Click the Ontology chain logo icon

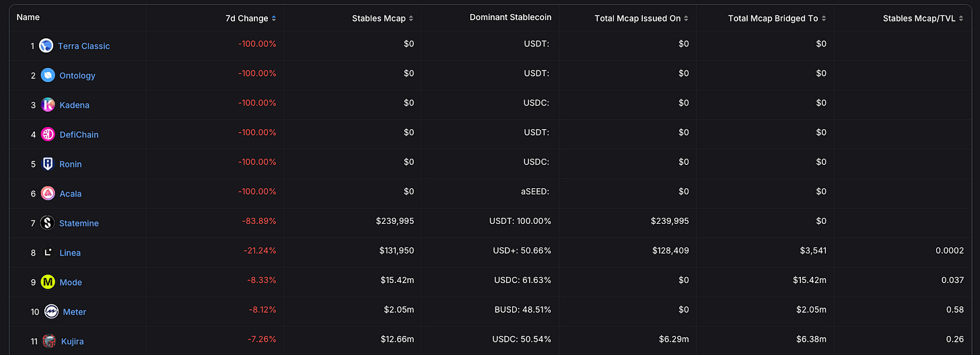point(48,75)
